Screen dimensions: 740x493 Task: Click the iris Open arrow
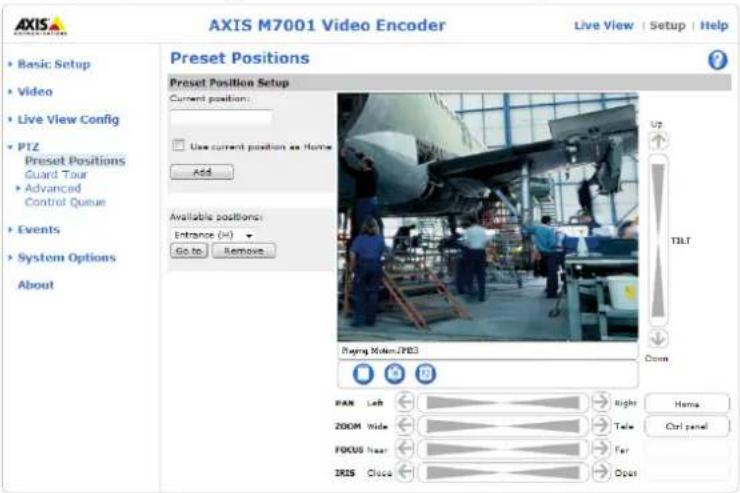(x=601, y=471)
